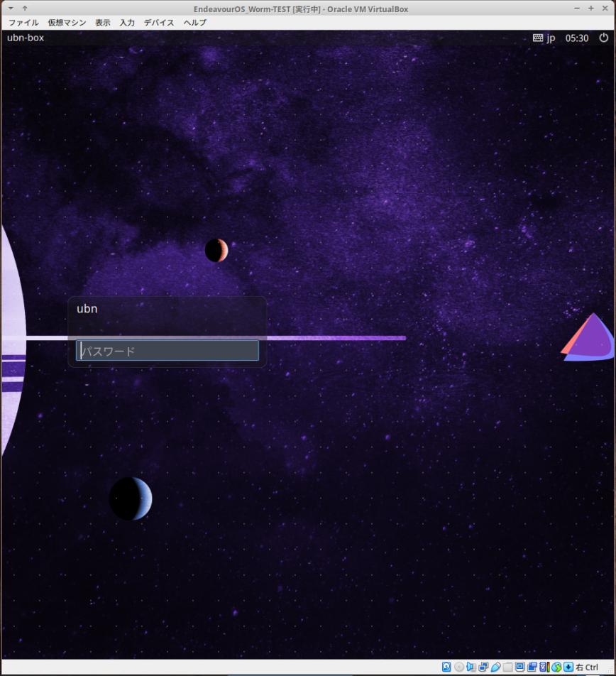This screenshot has width=616, height=676.
Task: Click the keyboard icon next to jp
Action: click(x=538, y=38)
